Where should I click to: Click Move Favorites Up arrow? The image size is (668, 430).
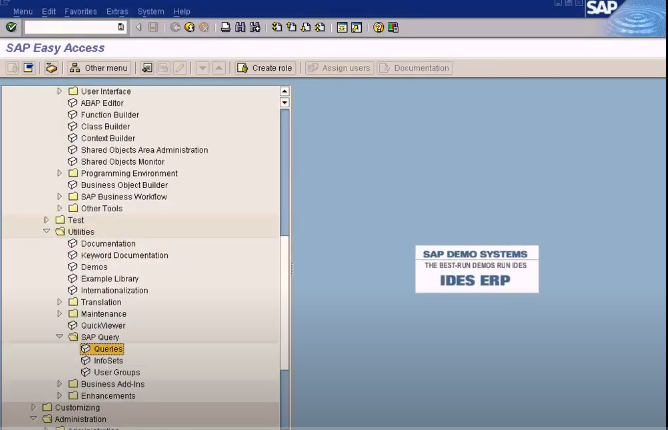point(219,68)
